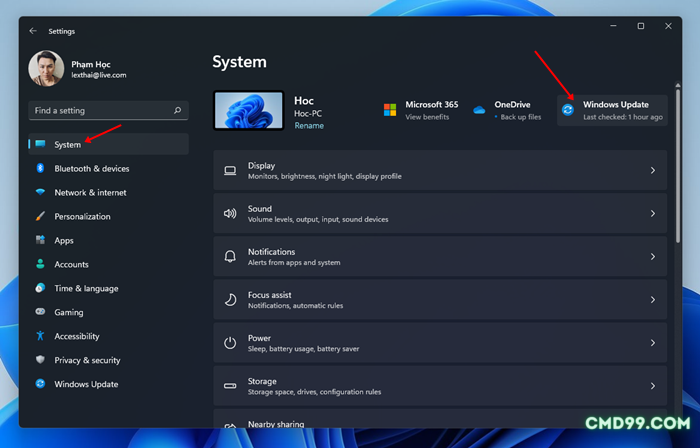Open Network & internet section
This screenshot has height=448, width=700.
click(108, 192)
